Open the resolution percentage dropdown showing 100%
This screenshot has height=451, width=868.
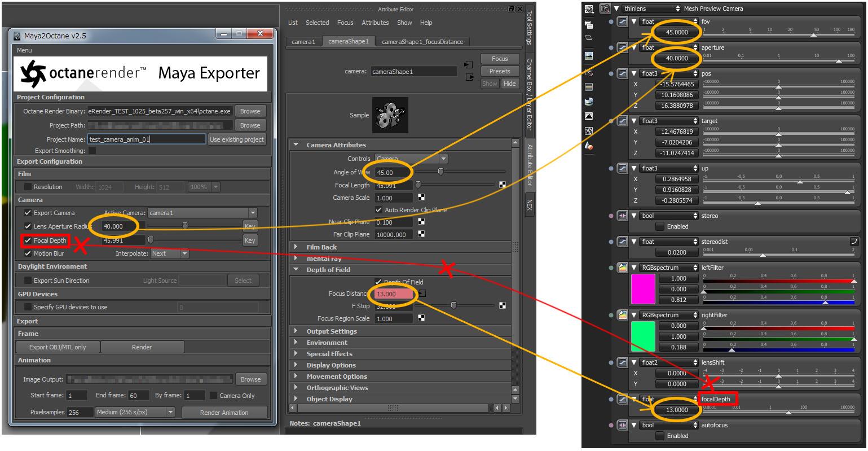(x=204, y=187)
